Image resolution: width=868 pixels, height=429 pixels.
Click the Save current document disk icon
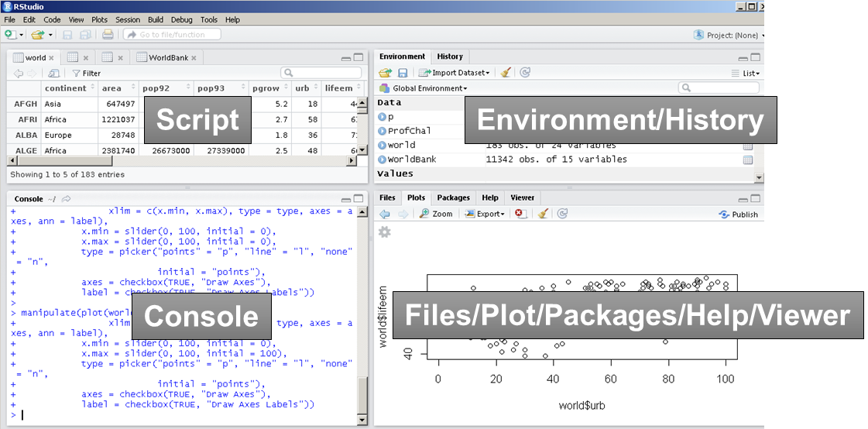point(67,35)
